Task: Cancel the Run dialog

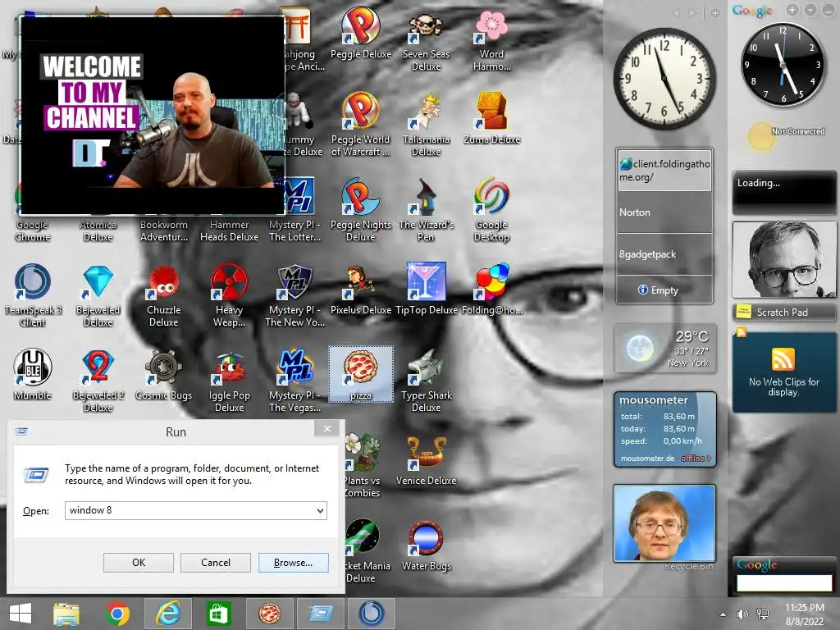Action: tap(216, 563)
